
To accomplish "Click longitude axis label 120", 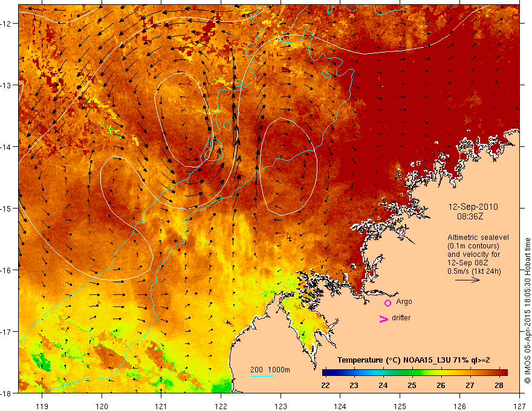I will point(102,406).
